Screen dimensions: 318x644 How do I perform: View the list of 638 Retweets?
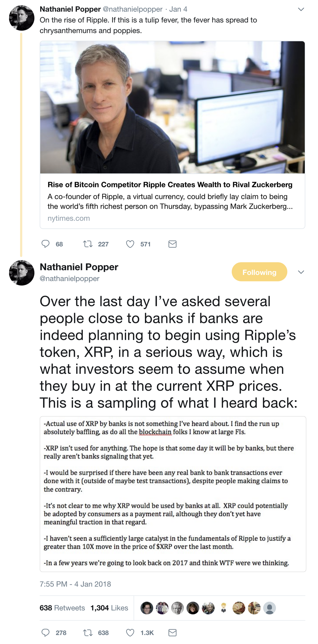click(x=62, y=608)
